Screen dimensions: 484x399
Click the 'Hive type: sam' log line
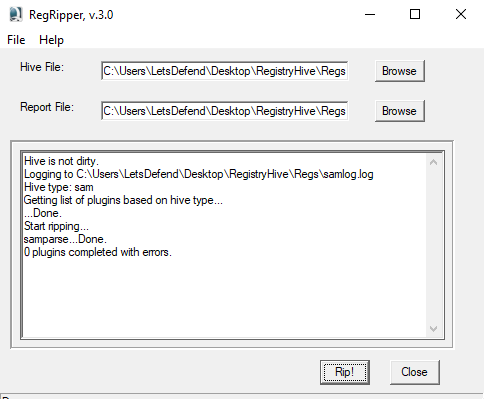59,187
